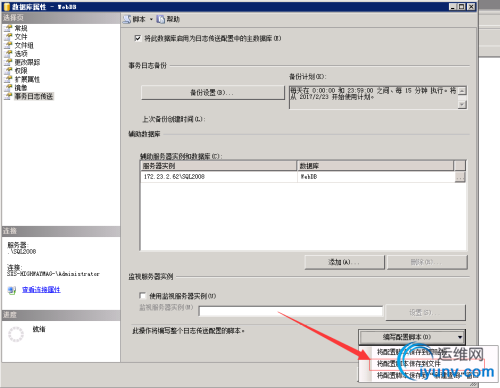Image resolution: width=500 pixels, height=388 pixels.
Task: Enable 使用监视服务器实例 checkbox
Action: [x=142, y=296]
